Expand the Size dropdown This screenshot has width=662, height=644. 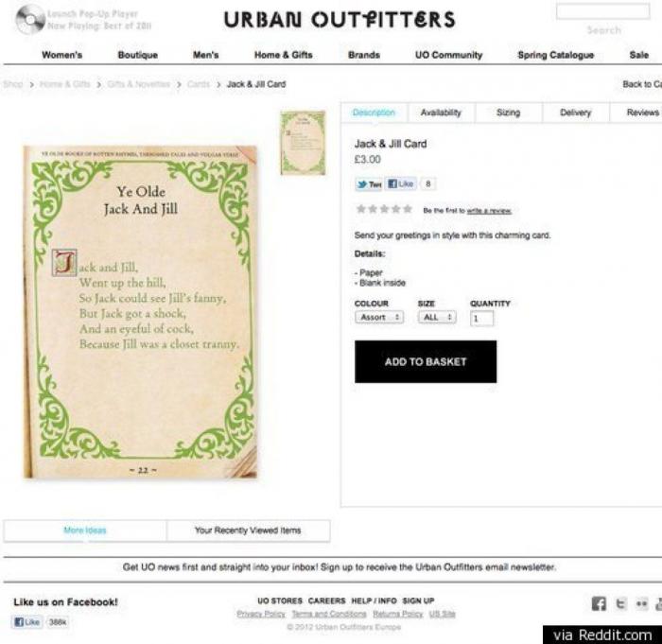[x=437, y=317]
